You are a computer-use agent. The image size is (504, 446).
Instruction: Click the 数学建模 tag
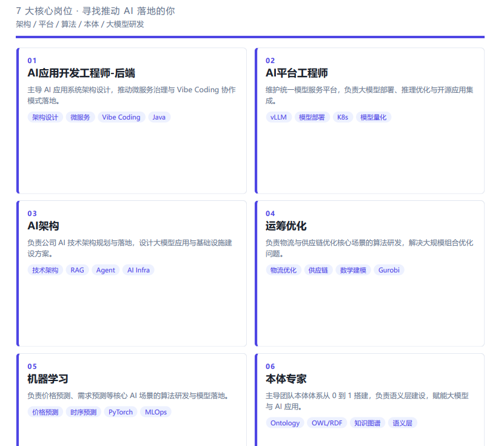[353, 270]
